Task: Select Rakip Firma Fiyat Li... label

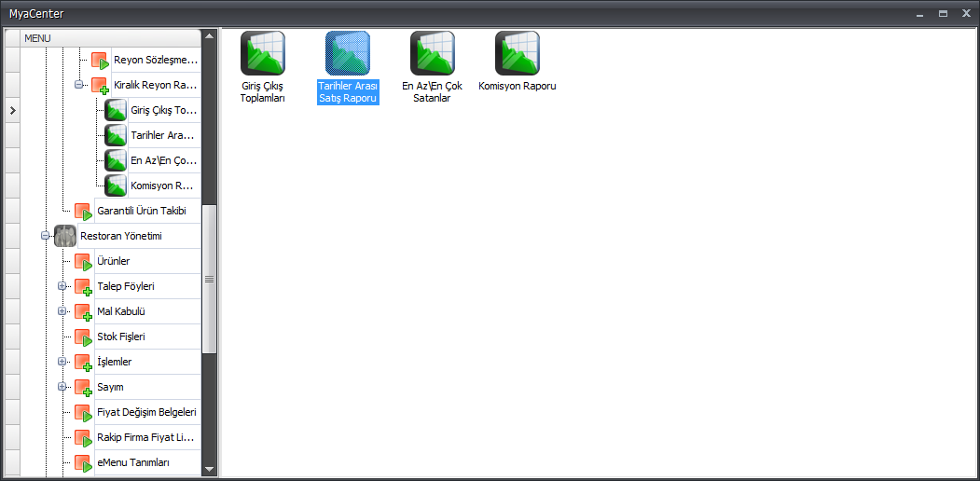Action: coord(147,438)
